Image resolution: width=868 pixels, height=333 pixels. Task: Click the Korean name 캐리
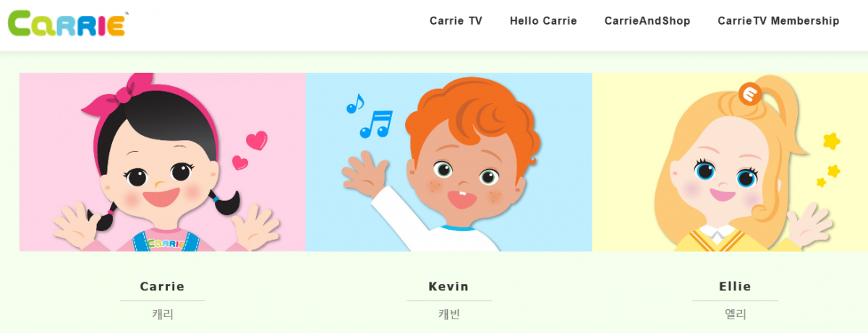[x=163, y=314]
